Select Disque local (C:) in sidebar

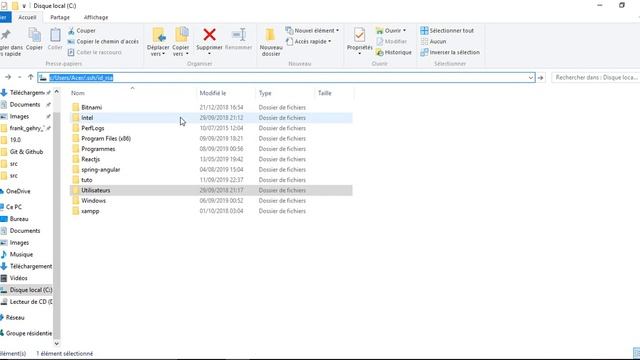pyautogui.click(x=26, y=290)
